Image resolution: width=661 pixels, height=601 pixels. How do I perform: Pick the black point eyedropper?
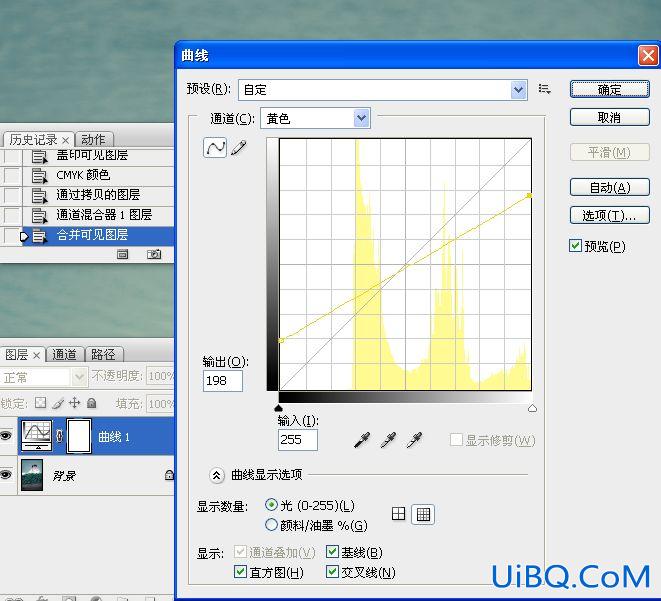(362, 440)
